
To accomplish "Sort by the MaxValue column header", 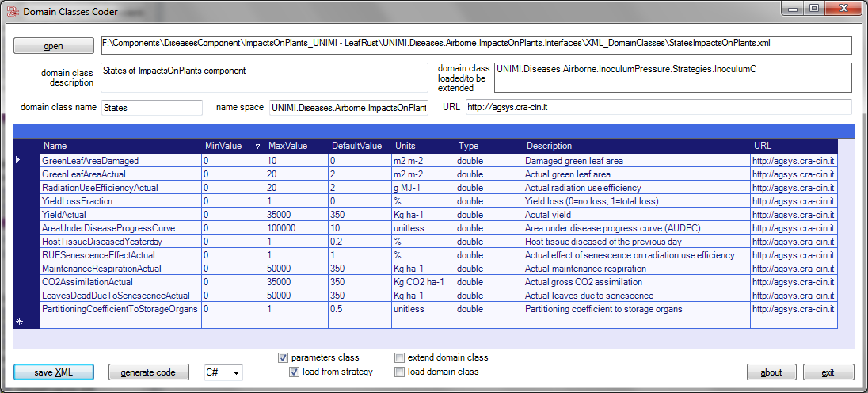I will point(296,146).
